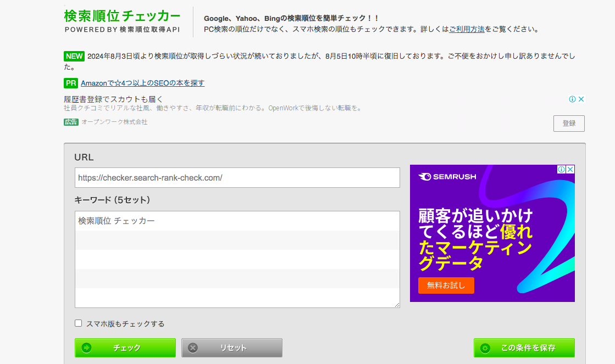615x364 pixels.
Task: Click the 登録 button in the ad
Action: [x=569, y=124]
